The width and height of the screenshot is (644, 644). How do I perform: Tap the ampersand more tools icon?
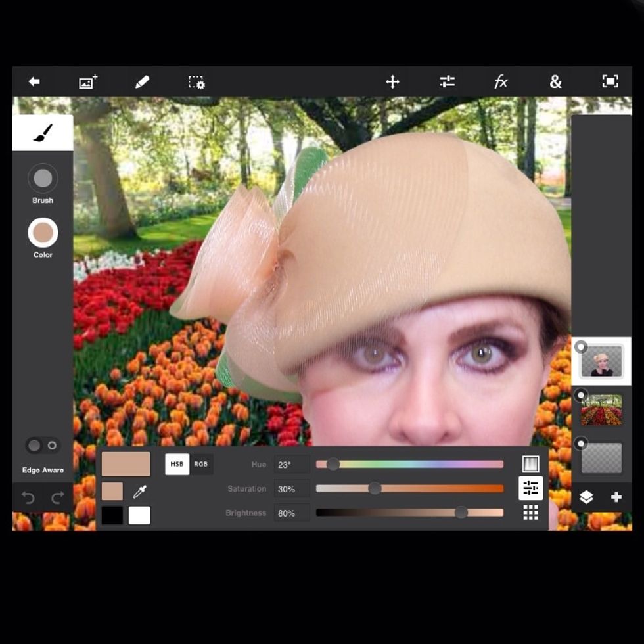555,82
